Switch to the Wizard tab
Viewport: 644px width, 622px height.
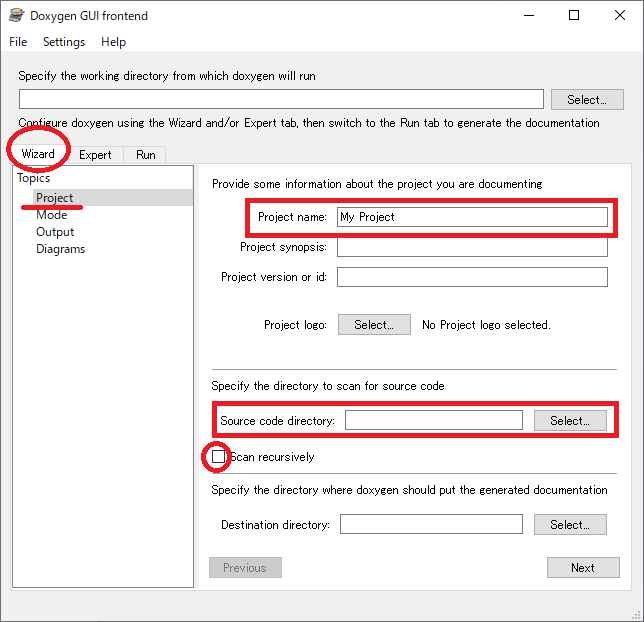click(x=38, y=154)
